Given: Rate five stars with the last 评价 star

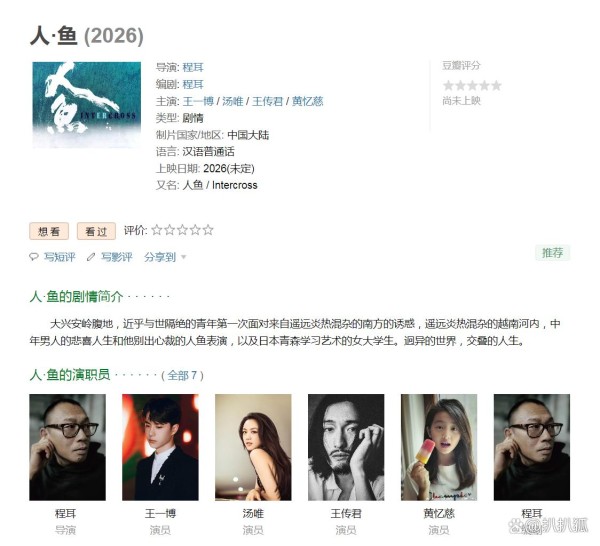Looking at the screenshot, I should (x=208, y=230).
